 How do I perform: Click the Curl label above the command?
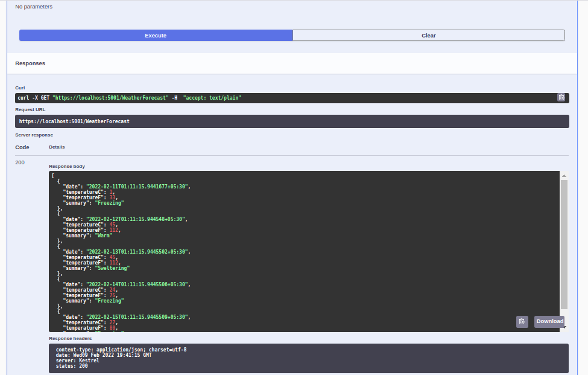point(19,88)
